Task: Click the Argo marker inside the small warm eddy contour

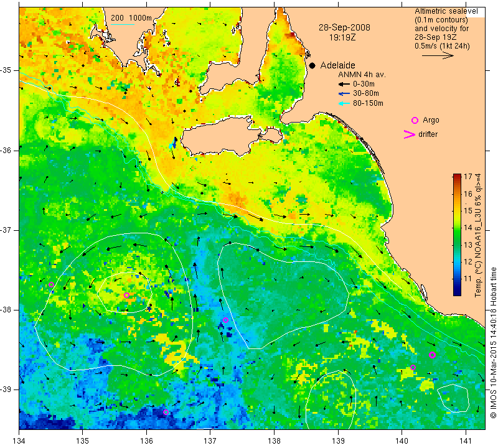Action: pyautogui.click(x=126, y=296)
